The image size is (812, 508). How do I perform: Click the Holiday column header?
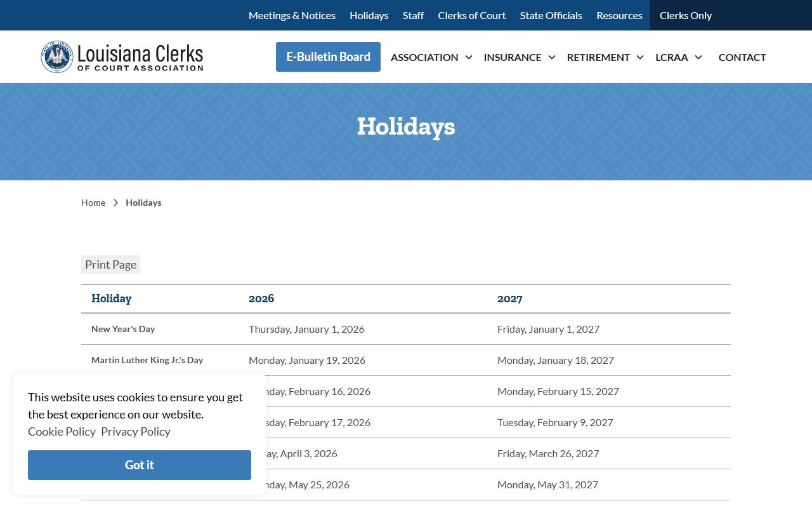[x=112, y=298]
